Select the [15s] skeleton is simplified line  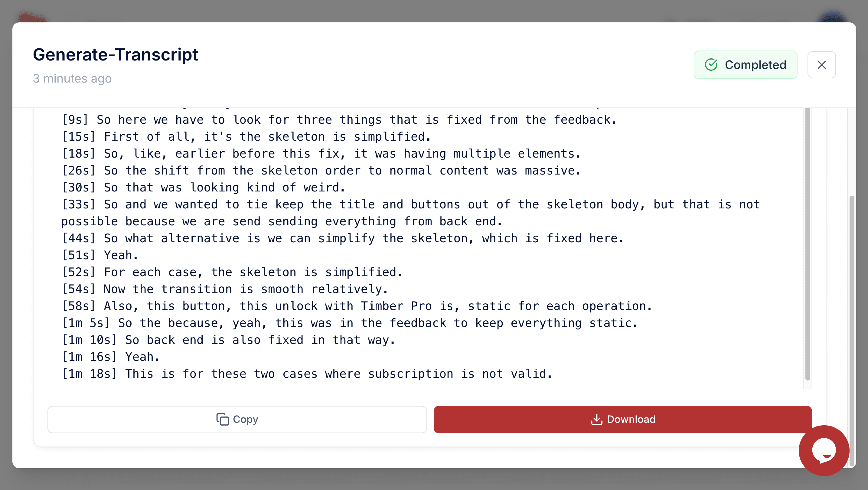point(246,137)
